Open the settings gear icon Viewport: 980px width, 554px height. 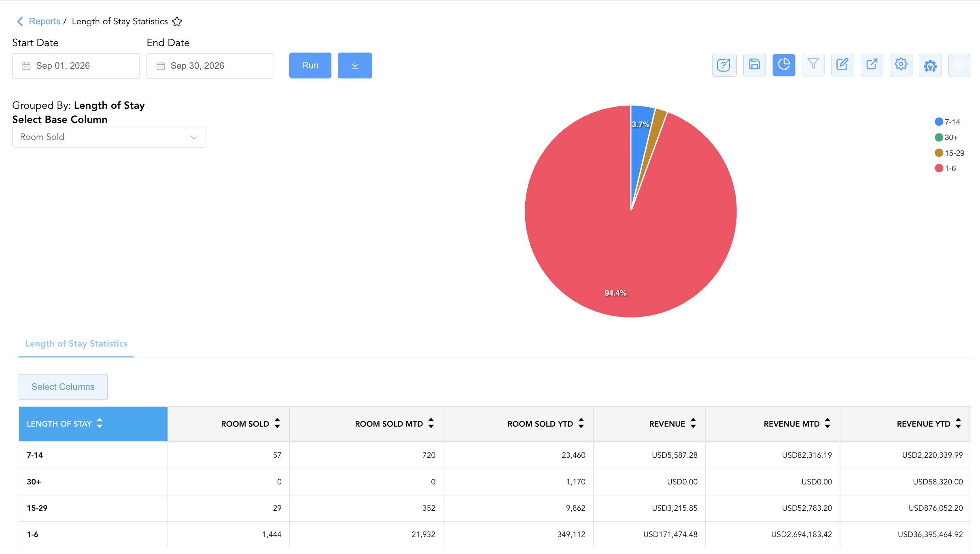point(901,65)
